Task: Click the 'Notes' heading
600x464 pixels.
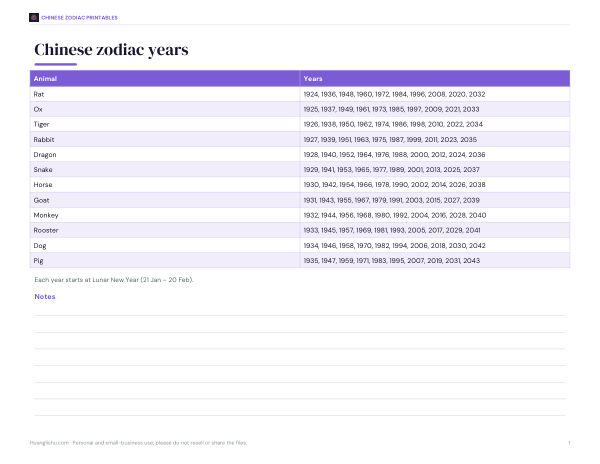Action: coord(45,296)
